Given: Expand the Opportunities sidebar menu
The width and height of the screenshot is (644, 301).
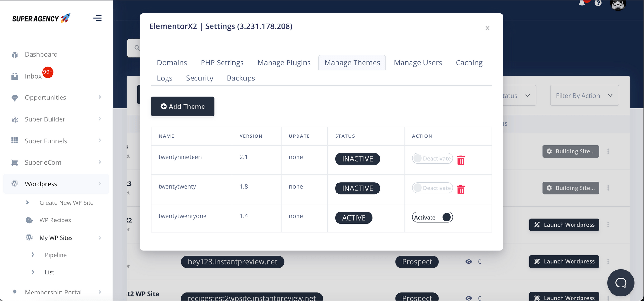Looking at the screenshot, I should [x=100, y=97].
